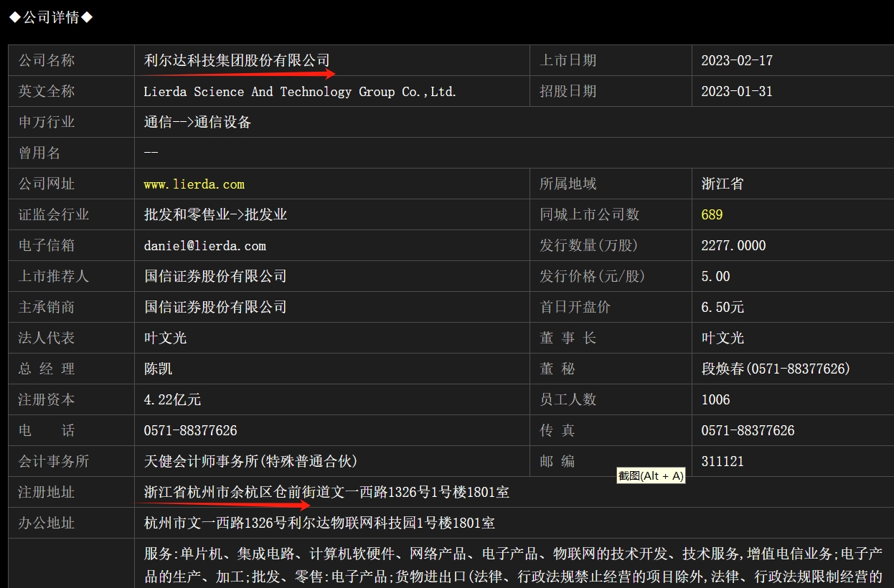This screenshot has height=588, width=894.
Task: Click business scope text starting 服务:单片机
Action: 513,566
